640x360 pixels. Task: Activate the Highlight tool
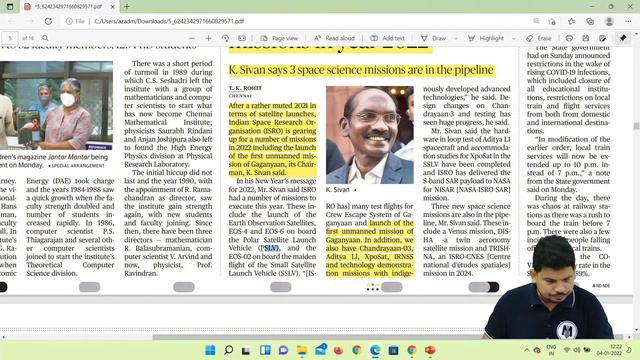[x=486, y=38]
